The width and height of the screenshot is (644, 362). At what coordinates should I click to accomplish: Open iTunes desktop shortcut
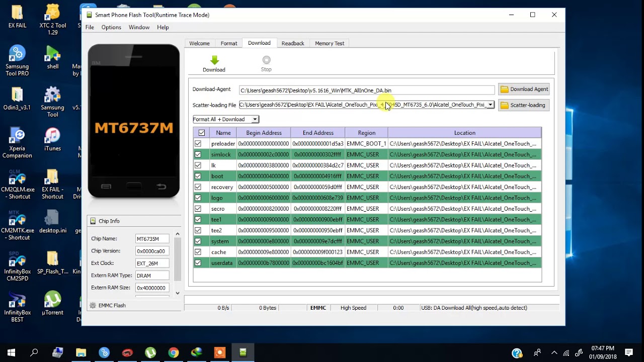(52, 140)
